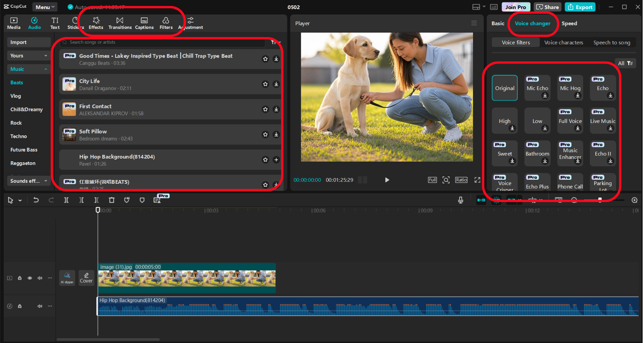644x343 pixels.
Task: Hide the video track with eye icon
Action: 30,278
